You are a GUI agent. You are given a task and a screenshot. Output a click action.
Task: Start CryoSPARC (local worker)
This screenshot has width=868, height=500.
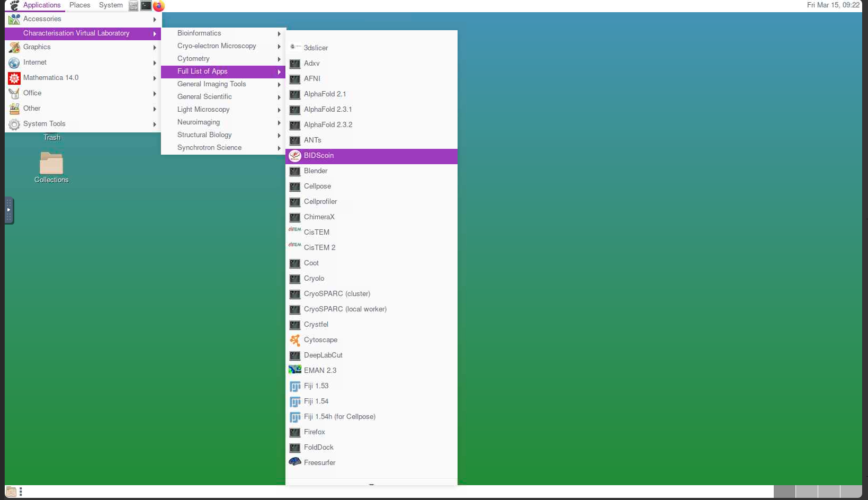click(371, 309)
